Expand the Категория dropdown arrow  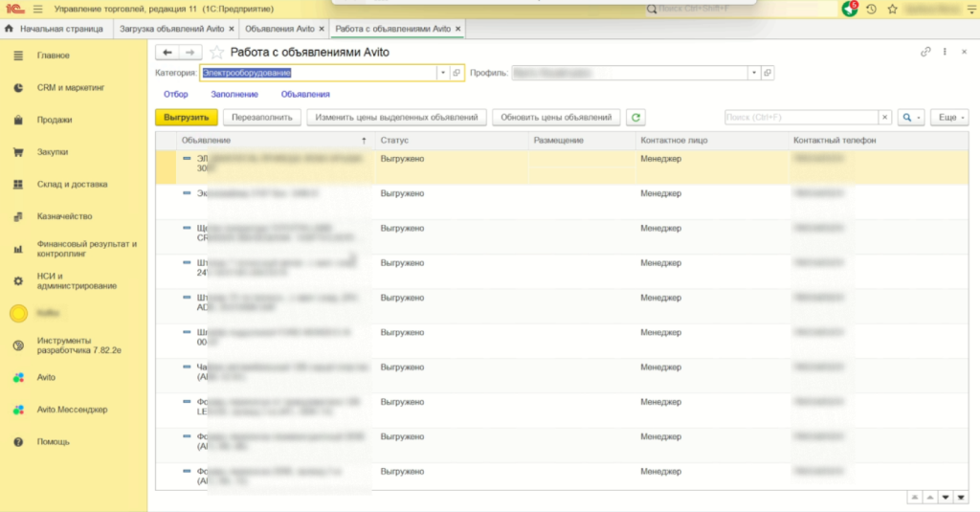click(x=442, y=73)
